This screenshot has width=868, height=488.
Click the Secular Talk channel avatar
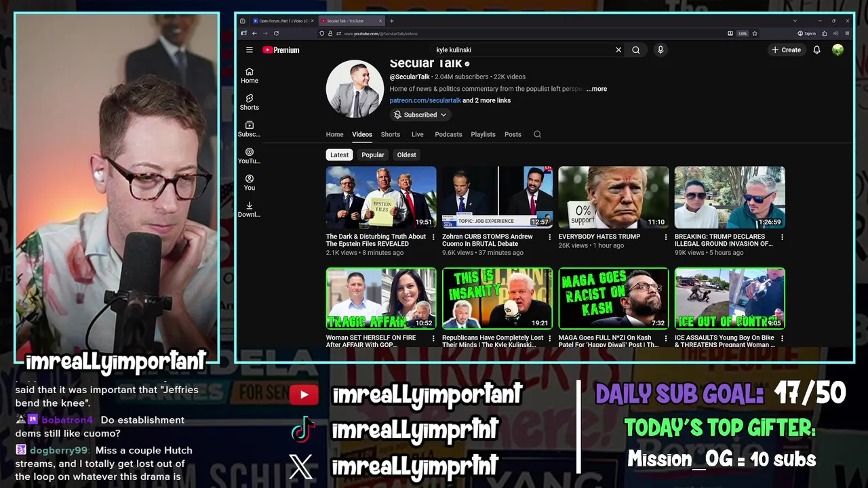355,89
